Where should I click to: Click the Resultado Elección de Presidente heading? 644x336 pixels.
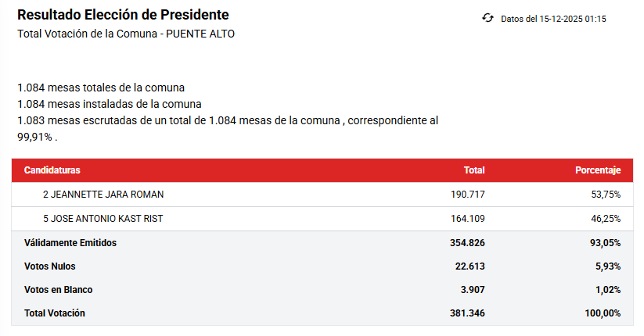click(124, 16)
